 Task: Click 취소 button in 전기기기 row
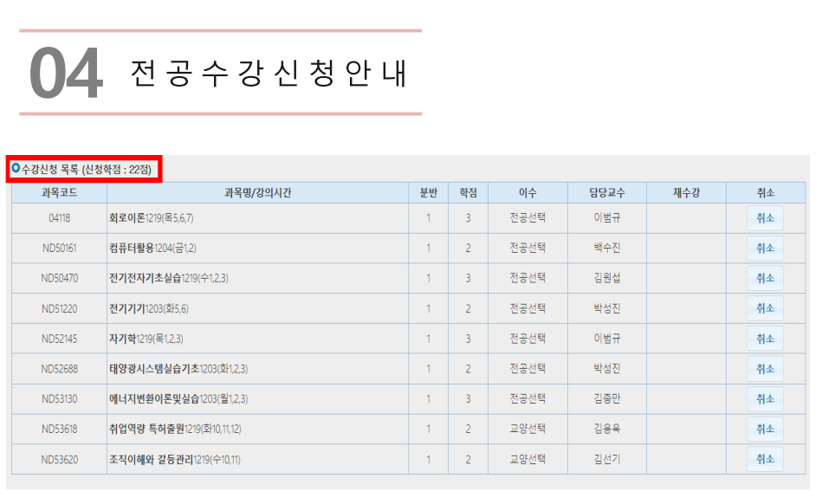[x=765, y=308]
